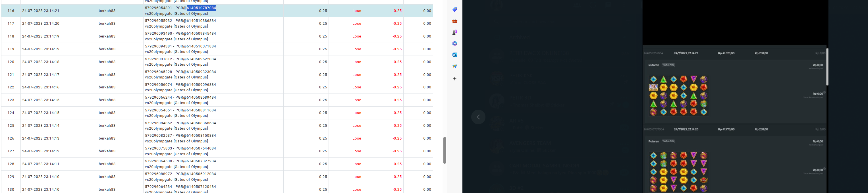This screenshot has height=193, width=868.
Task: Click the timestamp in row 119
Action: [x=41, y=49]
